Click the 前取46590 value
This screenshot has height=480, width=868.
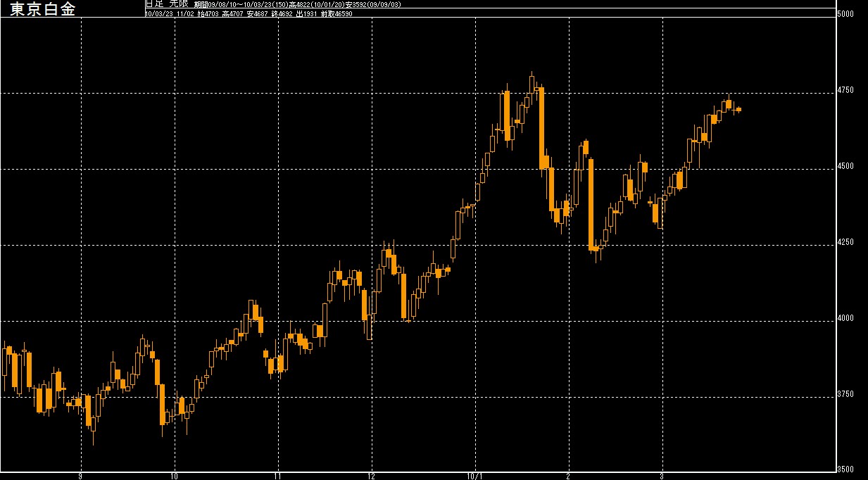pos(336,13)
